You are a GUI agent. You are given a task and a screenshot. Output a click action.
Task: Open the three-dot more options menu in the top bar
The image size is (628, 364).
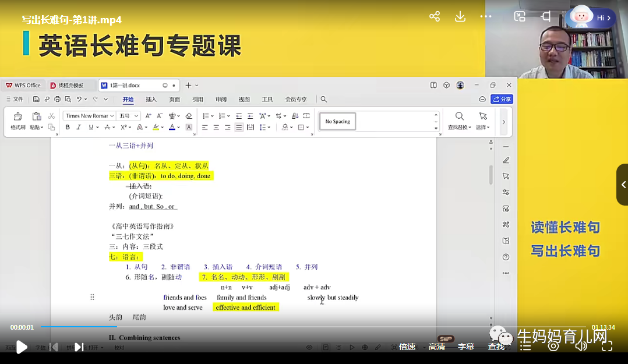pos(485,16)
